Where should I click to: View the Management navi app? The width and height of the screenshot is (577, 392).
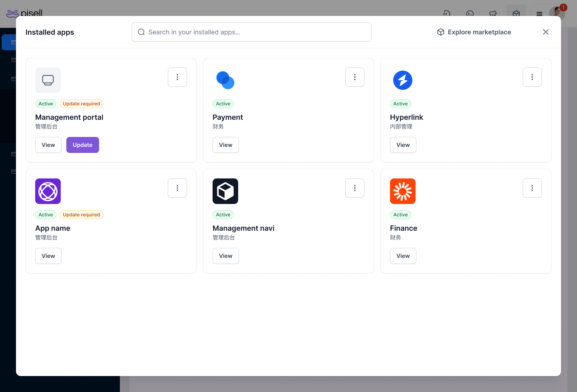click(x=226, y=256)
